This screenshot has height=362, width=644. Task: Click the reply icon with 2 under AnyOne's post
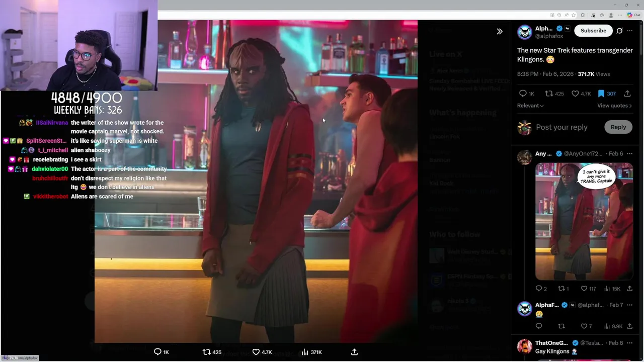pos(541,289)
